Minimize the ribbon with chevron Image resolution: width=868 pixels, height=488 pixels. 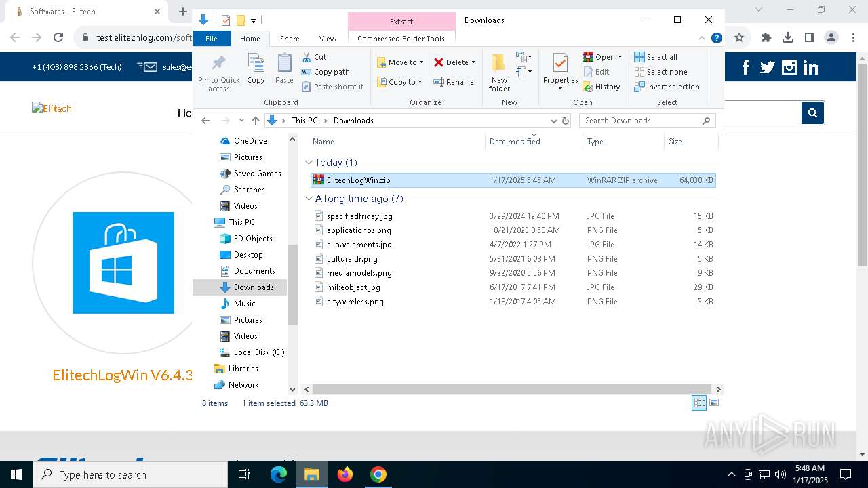[x=703, y=39]
